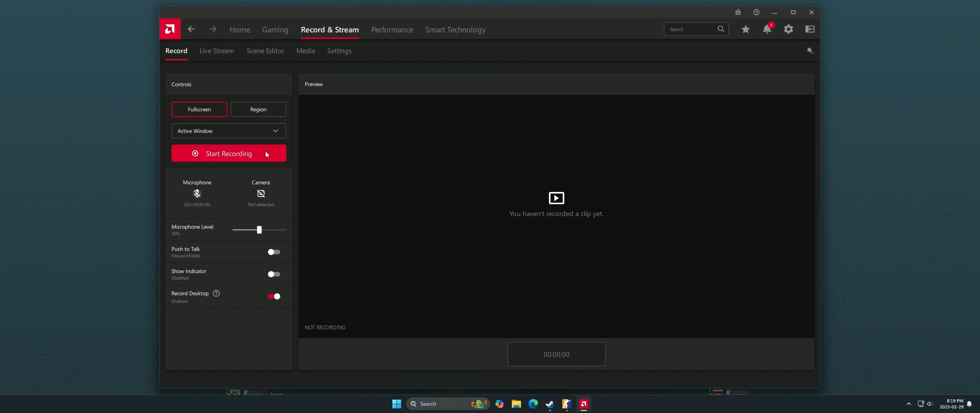Show hidden system tray icons chevron
The height and width of the screenshot is (413, 980).
[908, 404]
